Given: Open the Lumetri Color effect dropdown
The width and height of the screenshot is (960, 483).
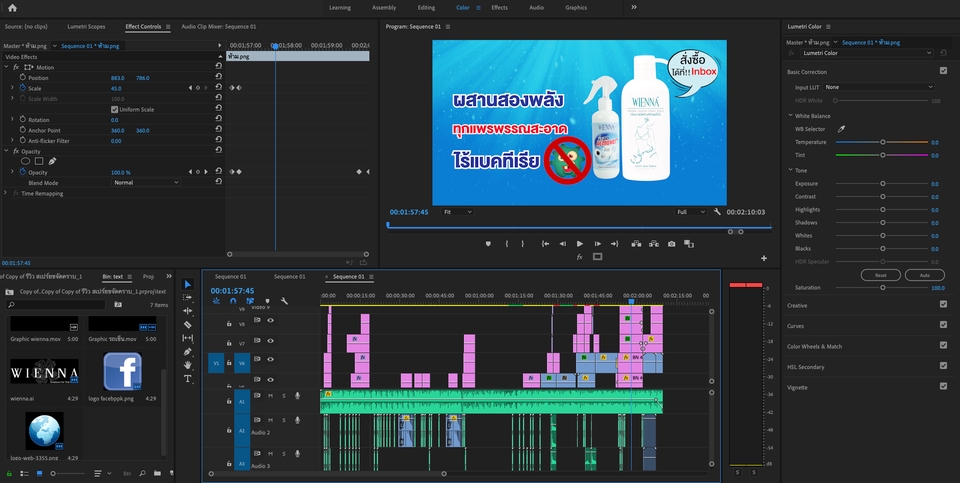Looking at the screenshot, I should (866, 53).
